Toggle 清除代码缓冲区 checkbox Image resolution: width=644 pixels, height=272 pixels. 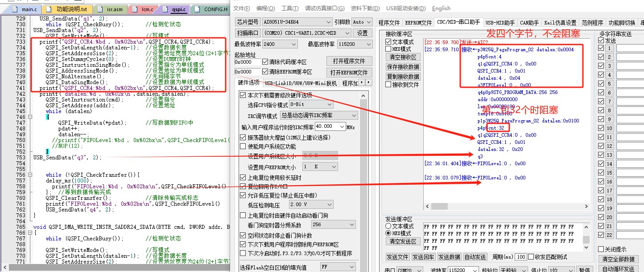[265, 62]
